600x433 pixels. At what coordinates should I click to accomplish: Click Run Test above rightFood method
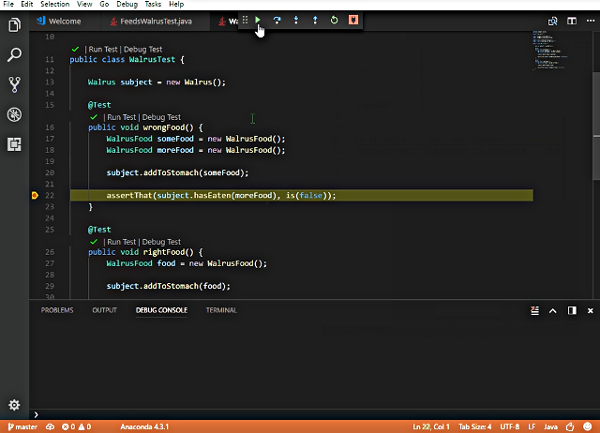[121, 242]
